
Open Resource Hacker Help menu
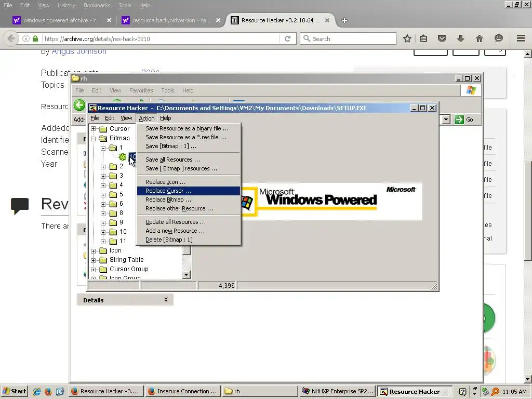(x=166, y=118)
